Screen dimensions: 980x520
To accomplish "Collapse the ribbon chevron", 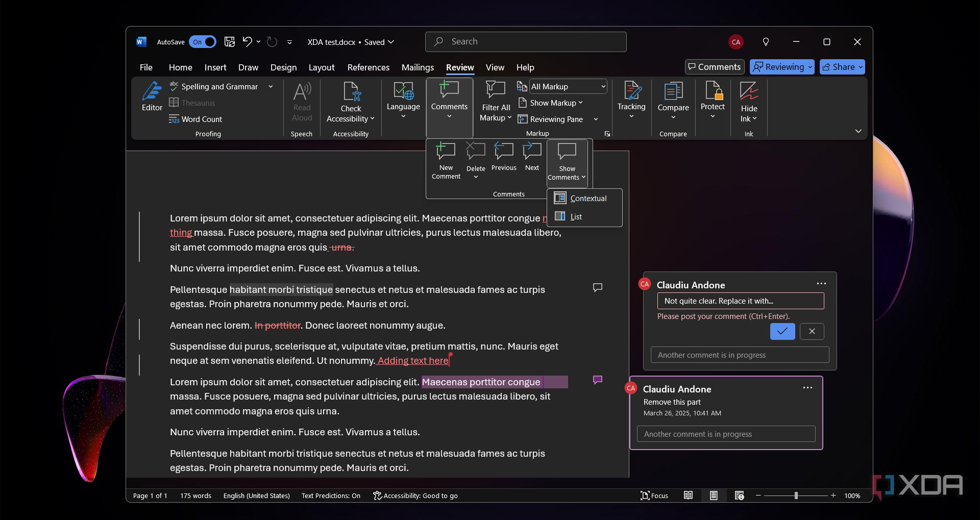I will [859, 131].
